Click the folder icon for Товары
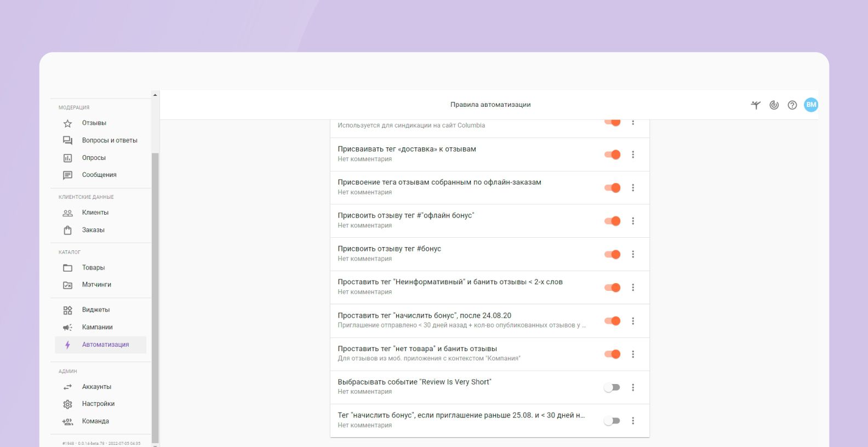 (67, 268)
